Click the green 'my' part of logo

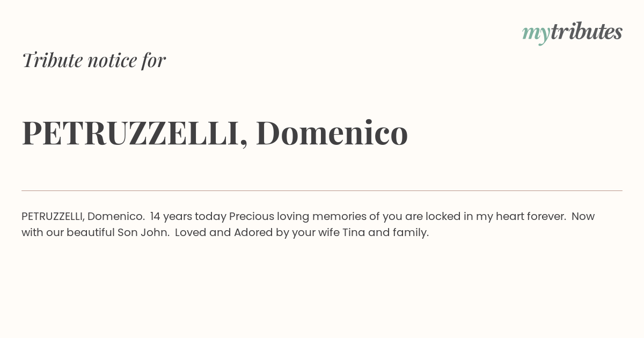(x=536, y=34)
